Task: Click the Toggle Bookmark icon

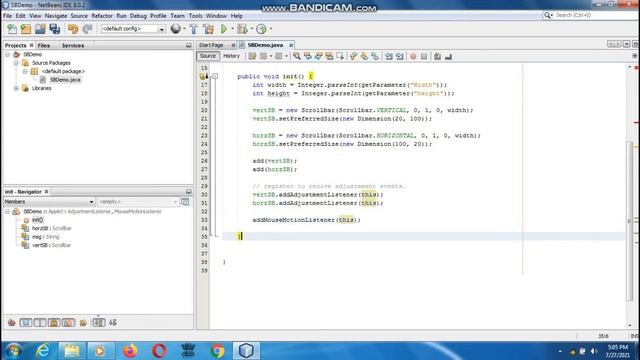Action: [375, 56]
